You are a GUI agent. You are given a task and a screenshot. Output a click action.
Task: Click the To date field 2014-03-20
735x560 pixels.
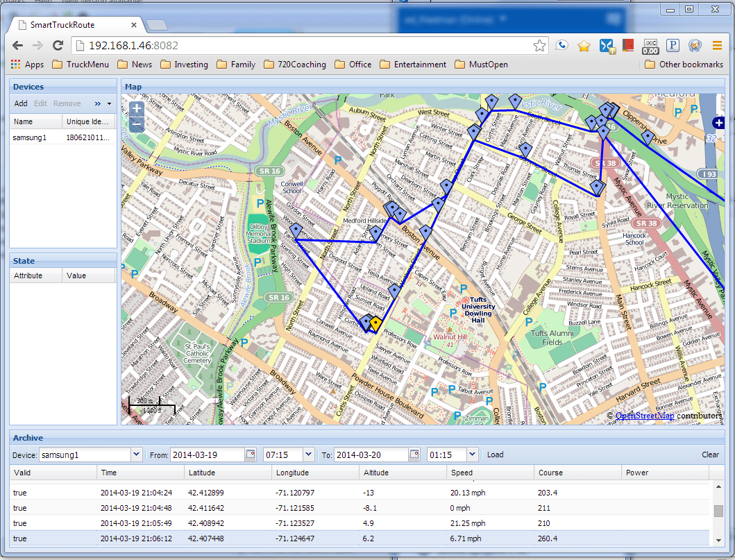(371, 455)
